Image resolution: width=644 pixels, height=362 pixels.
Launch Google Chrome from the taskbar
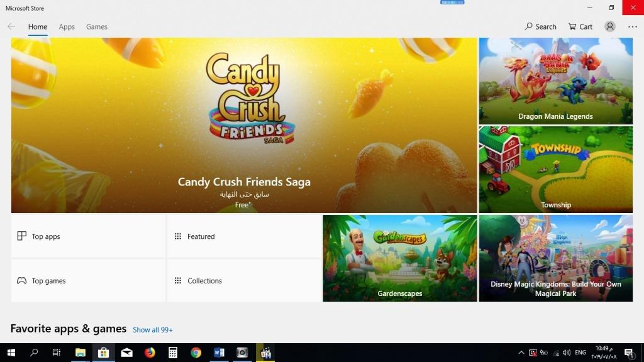click(x=196, y=353)
